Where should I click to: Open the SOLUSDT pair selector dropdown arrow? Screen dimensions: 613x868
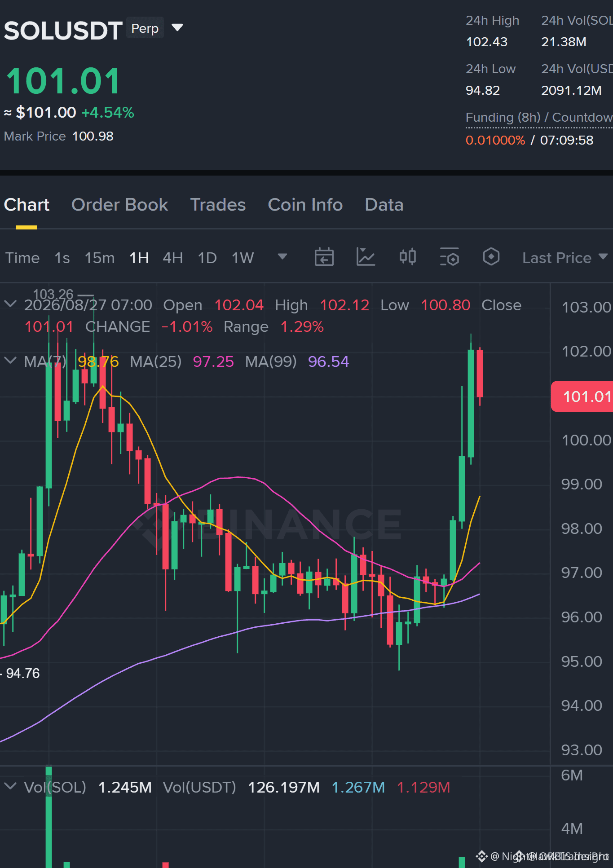178,28
